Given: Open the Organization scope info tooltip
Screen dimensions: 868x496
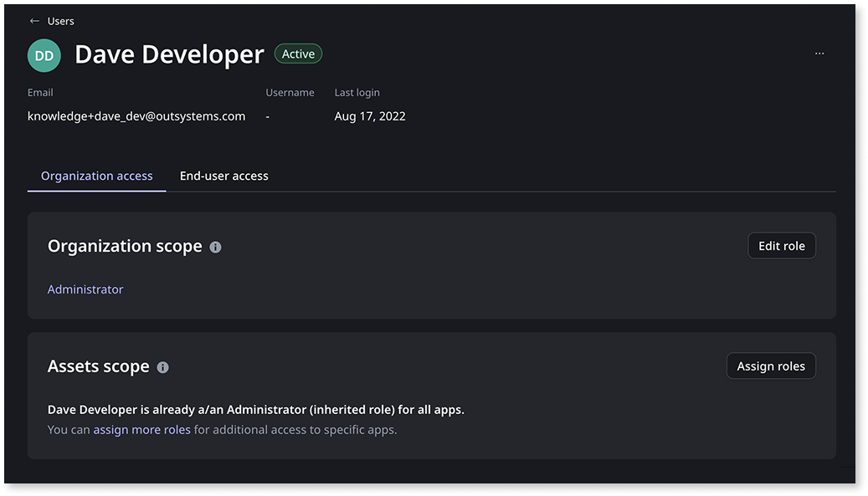Looking at the screenshot, I should click(x=215, y=246).
